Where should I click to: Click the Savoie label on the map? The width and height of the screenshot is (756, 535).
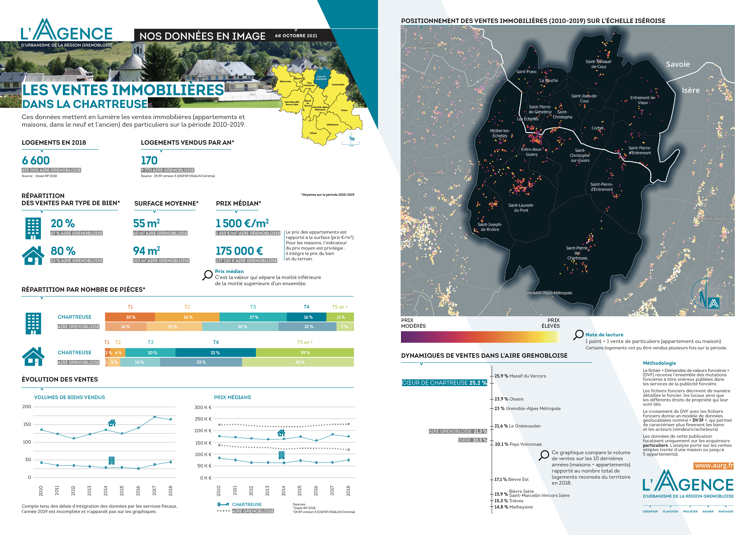pyautogui.click(x=678, y=64)
